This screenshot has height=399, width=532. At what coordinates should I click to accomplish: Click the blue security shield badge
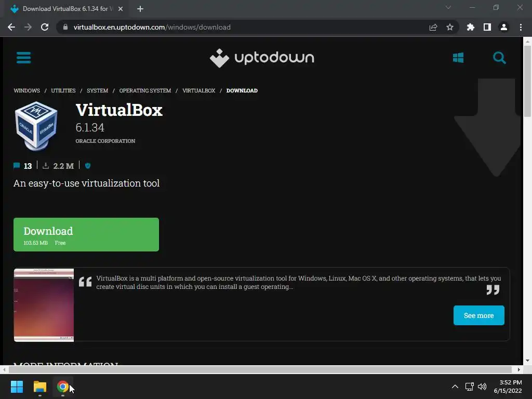click(88, 166)
